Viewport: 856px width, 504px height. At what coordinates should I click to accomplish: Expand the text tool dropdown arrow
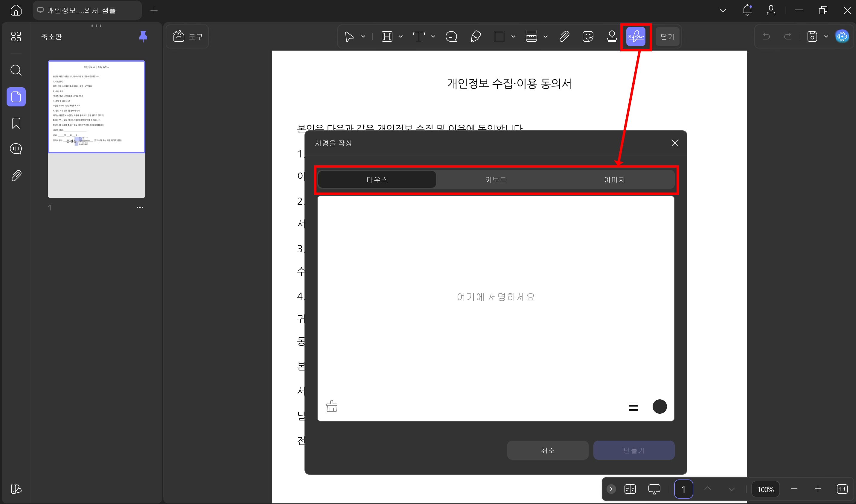pos(433,36)
